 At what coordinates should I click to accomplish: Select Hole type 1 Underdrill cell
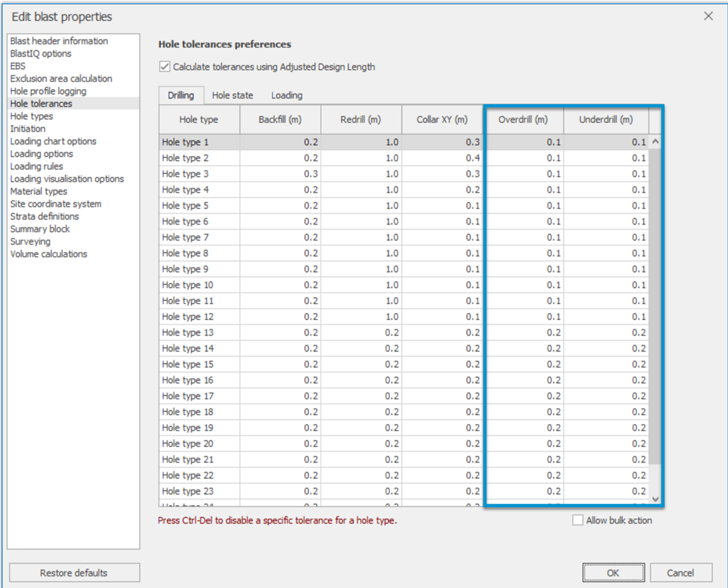click(606, 142)
